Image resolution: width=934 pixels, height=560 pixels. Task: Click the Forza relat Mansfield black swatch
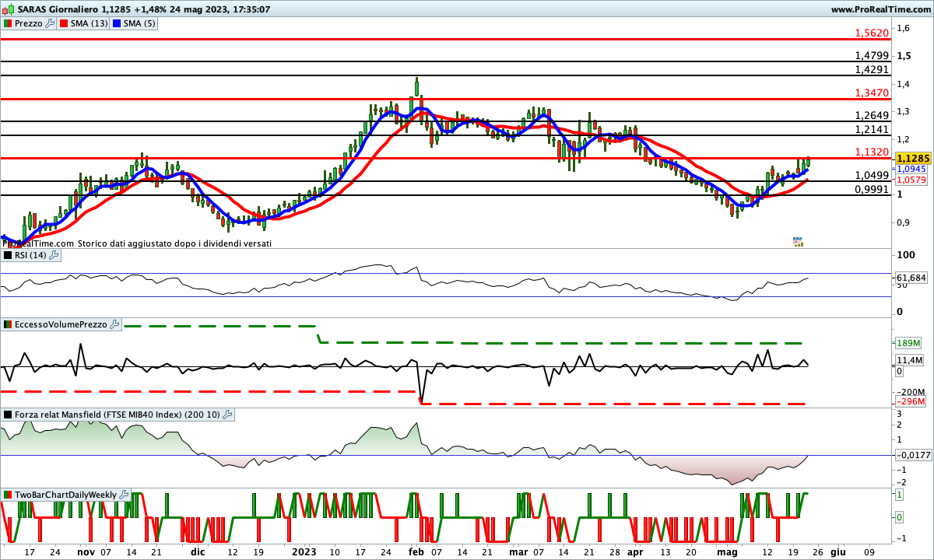pos(7,415)
